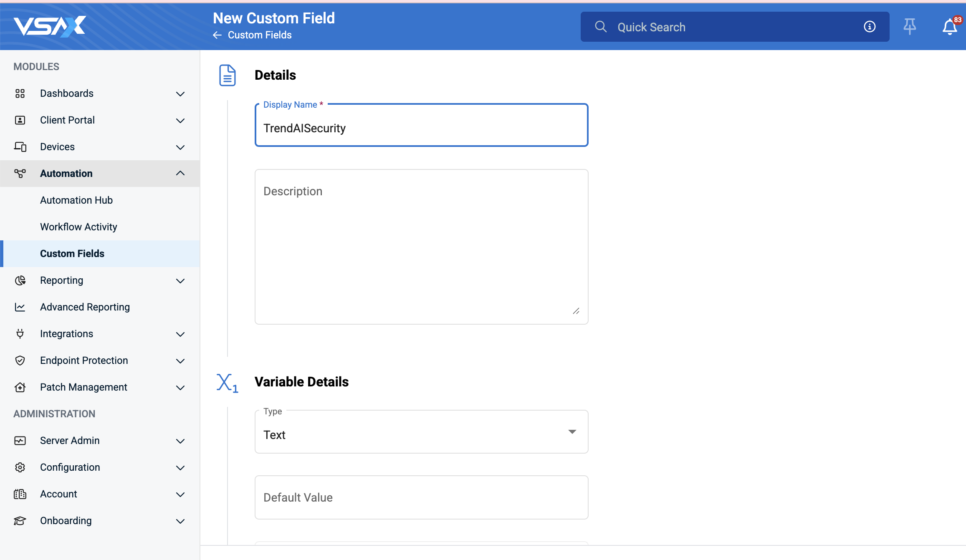Click the notifications bell icon
The width and height of the screenshot is (966, 560).
[x=949, y=27]
